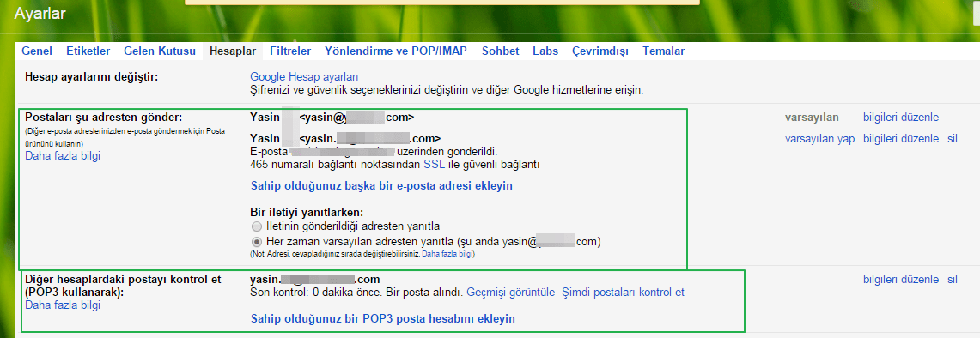Viewport: 980px width, 338px height.
Task: Click Sahip olduğunuz bir POP3 posta hesabını ekleyin
Action: [x=382, y=318]
